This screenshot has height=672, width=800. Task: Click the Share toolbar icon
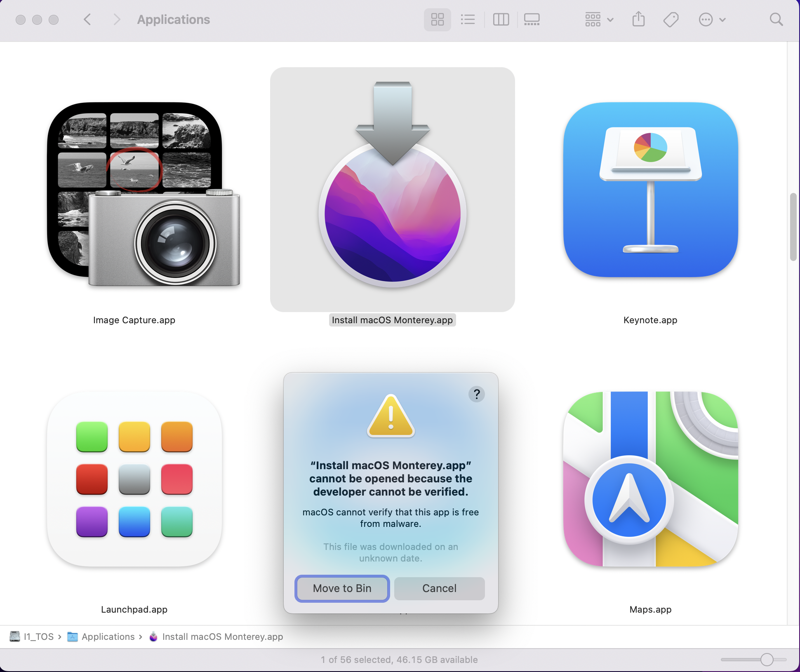(638, 19)
